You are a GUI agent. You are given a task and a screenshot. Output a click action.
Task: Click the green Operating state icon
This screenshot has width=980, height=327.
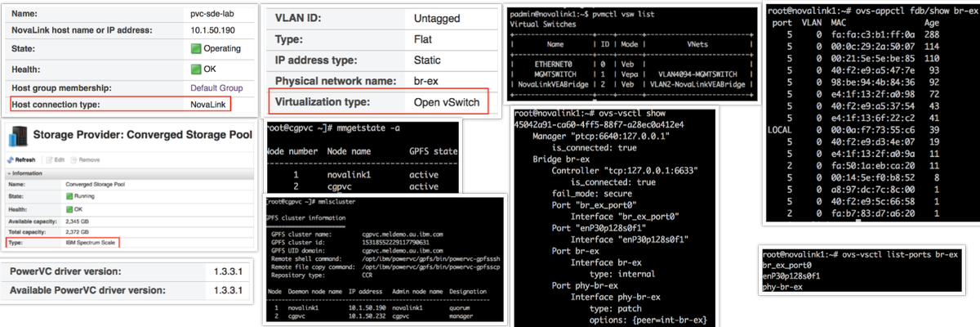point(196,49)
